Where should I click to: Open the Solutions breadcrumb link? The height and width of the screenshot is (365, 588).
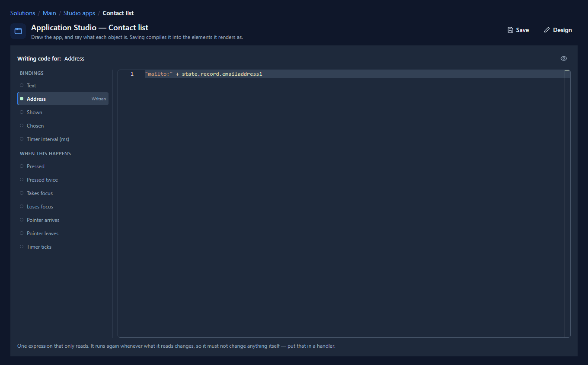(22, 13)
